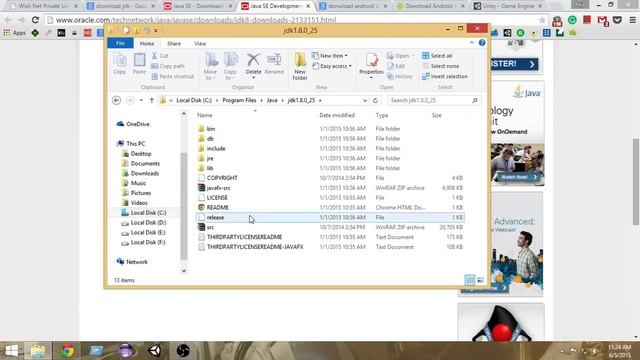Choose Copy path in Clipboard group
Screen dimensions: 640x360
pyautogui.click(x=168, y=66)
